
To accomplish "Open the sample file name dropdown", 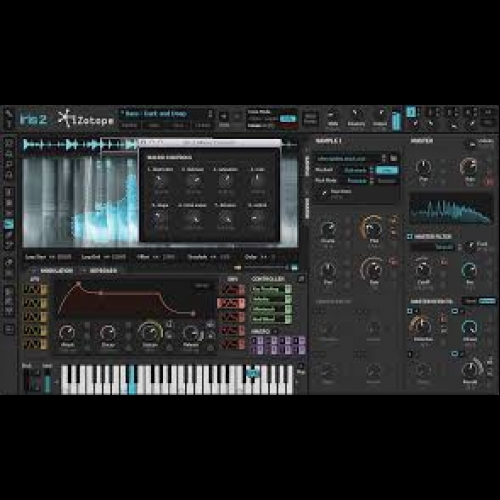I will [350, 159].
